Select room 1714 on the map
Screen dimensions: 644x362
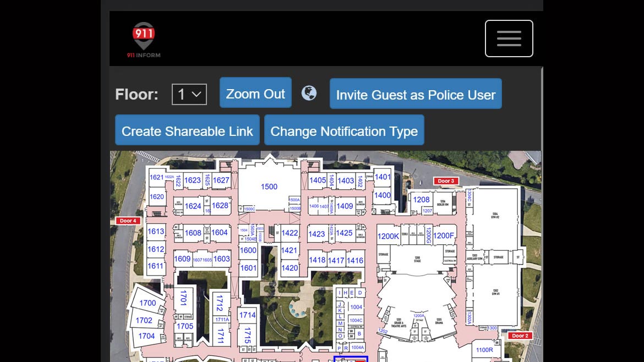tap(247, 315)
